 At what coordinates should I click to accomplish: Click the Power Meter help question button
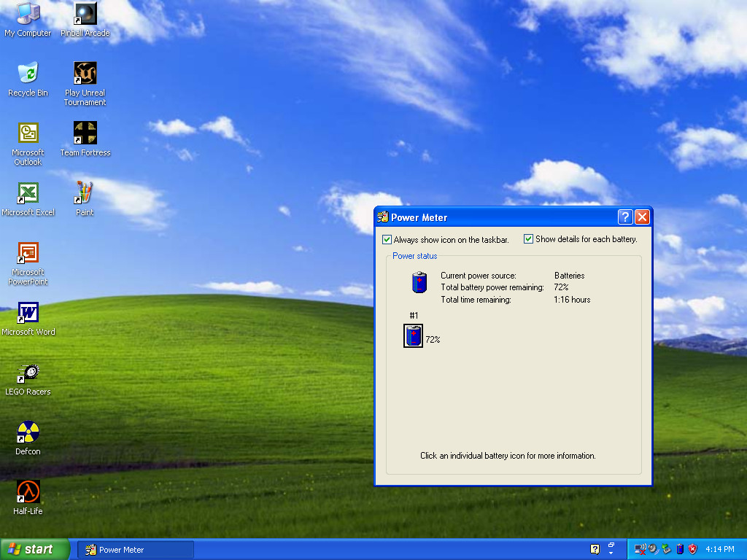[x=625, y=217]
